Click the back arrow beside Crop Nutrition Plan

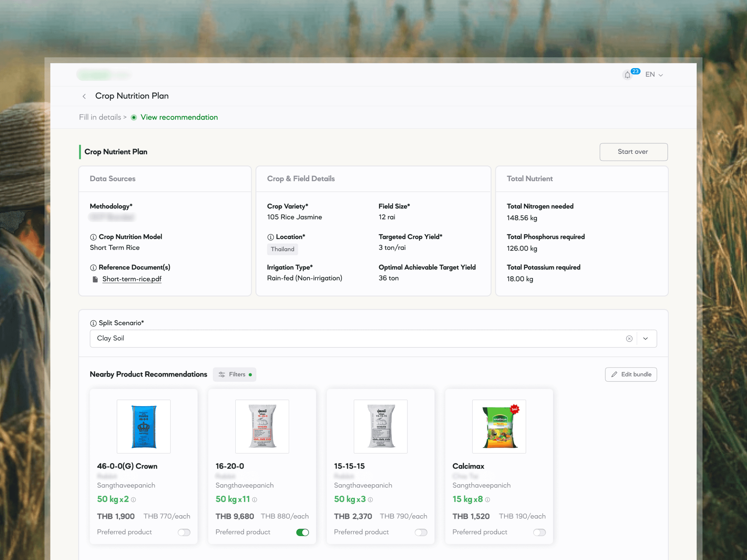click(84, 96)
